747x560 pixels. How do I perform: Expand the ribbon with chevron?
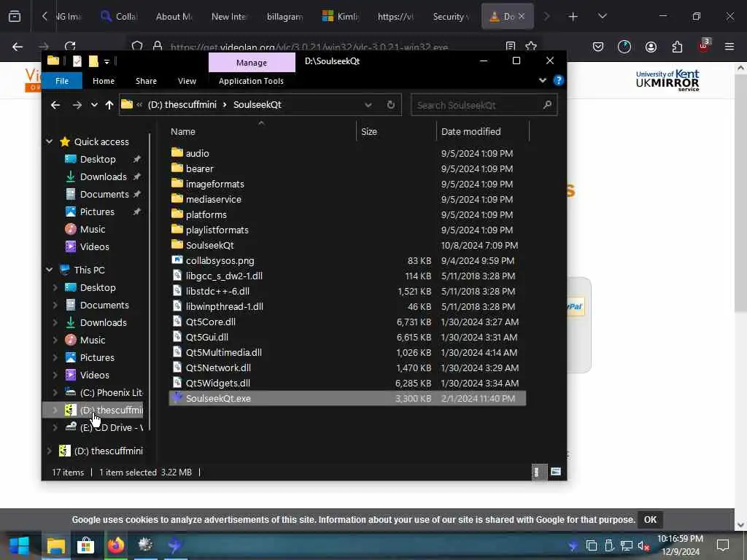542,80
